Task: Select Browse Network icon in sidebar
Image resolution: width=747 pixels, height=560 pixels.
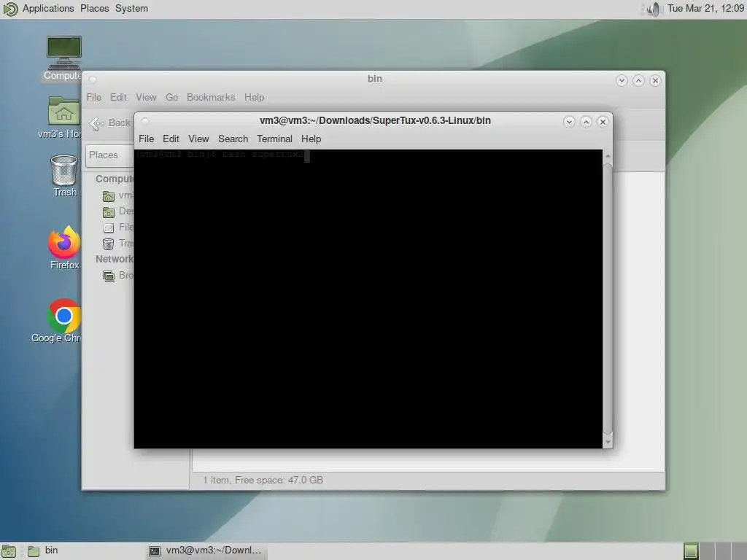Action: (109, 276)
